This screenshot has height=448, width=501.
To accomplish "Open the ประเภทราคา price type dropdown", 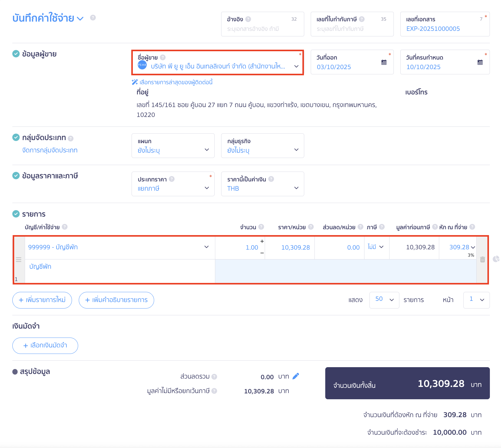I will pyautogui.click(x=207, y=188).
